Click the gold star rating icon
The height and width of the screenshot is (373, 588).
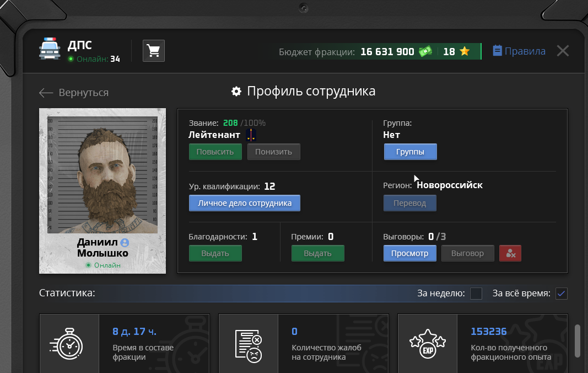coord(464,51)
